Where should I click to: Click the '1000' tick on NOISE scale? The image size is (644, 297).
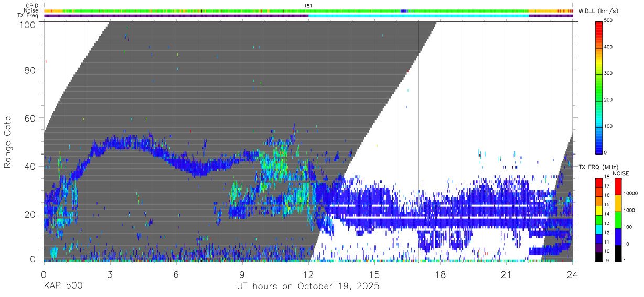click(x=630, y=210)
